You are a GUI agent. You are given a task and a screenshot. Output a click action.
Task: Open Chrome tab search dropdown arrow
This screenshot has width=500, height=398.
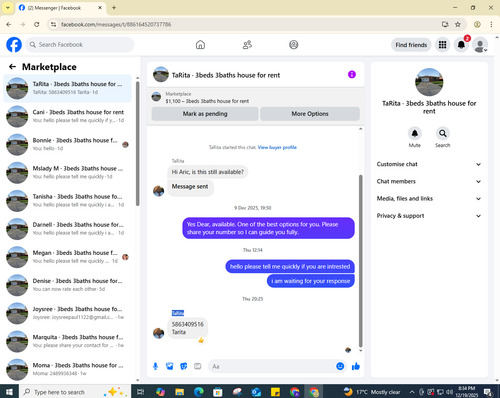(x=7, y=7)
